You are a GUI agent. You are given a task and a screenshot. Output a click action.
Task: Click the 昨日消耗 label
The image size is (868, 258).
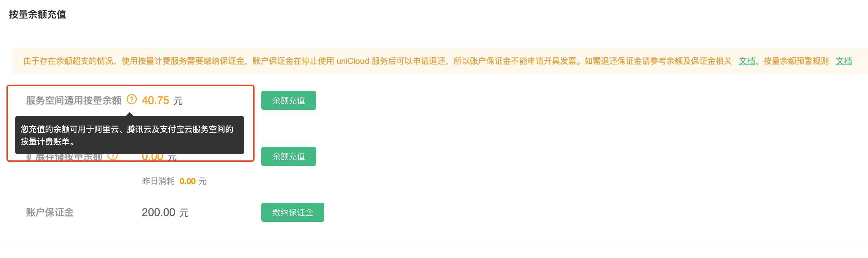tap(158, 181)
